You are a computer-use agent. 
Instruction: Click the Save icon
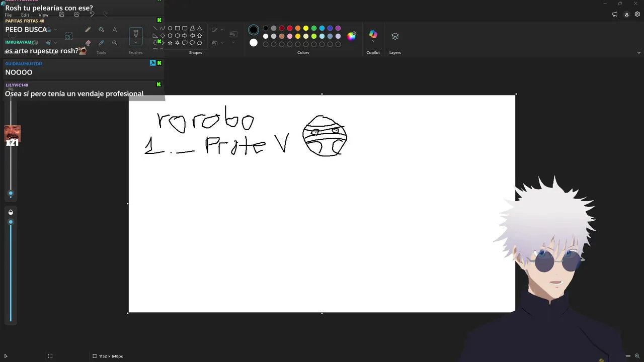[62, 15]
